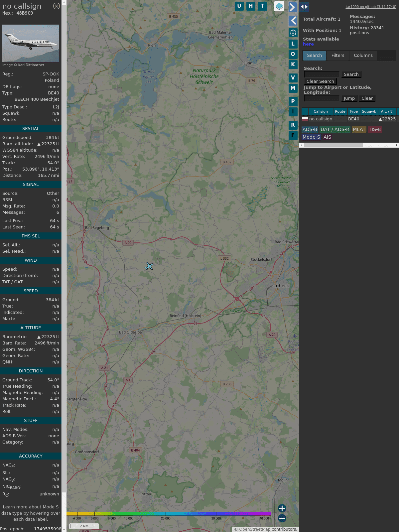This screenshot has width=399, height=532.
Task: Toggle the P map button
Action: coord(293,101)
